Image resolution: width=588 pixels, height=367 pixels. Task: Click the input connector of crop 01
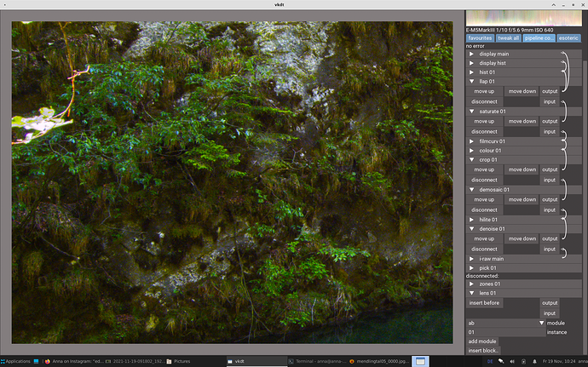550,180
